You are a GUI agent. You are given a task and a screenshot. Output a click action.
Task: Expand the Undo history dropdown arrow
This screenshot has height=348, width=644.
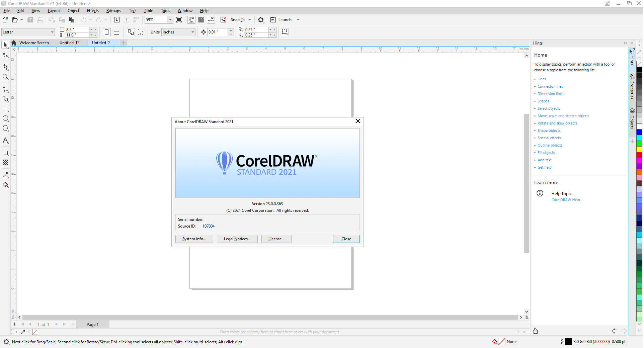[x=90, y=20]
